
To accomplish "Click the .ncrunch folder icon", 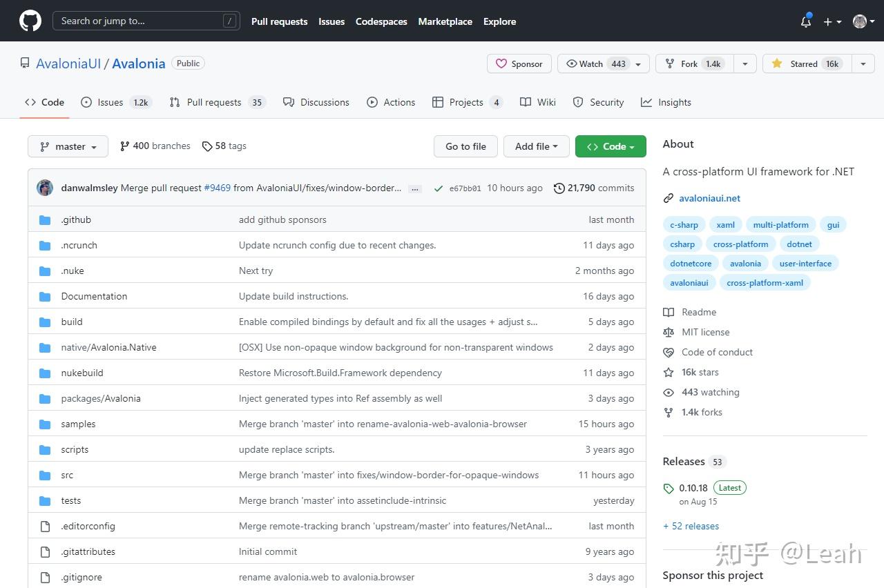I will [x=45, y=246].
